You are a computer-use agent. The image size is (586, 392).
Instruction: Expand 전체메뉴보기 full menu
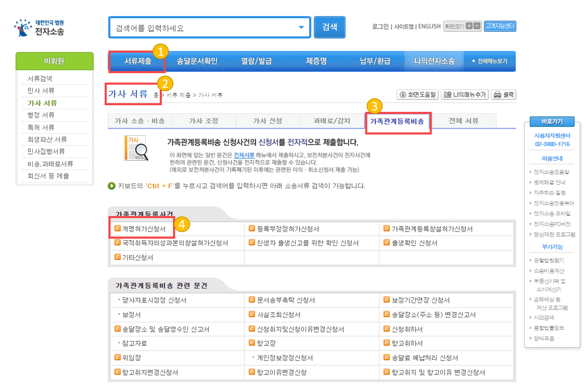(490, 61)
